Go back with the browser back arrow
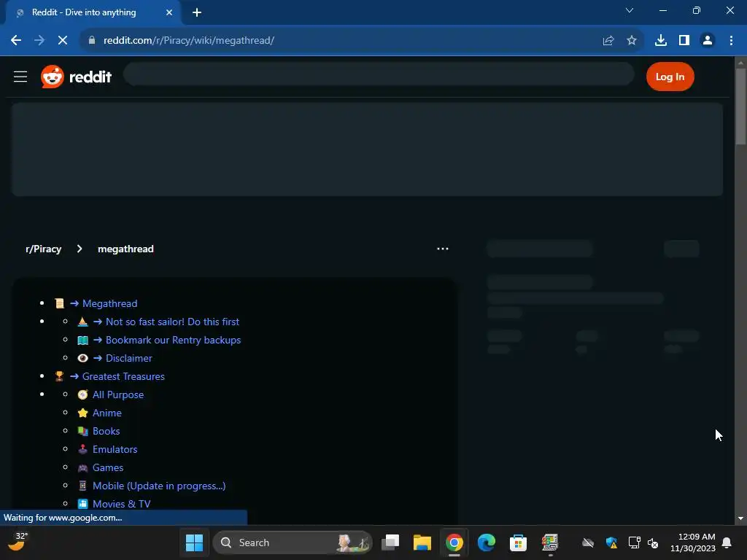The height and width of the screenshot is (560, 747). coord(16,41)
